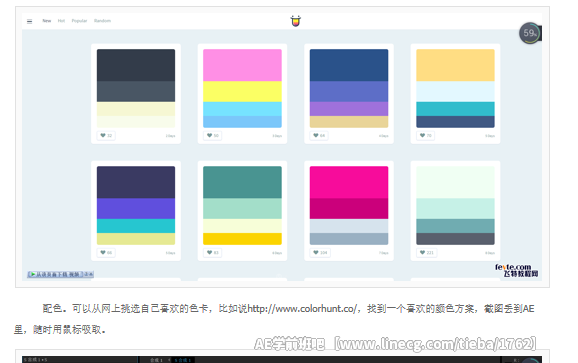
Task: Pick the violet-blue swatch in 66-likes palette
Action: coord(136,209)
